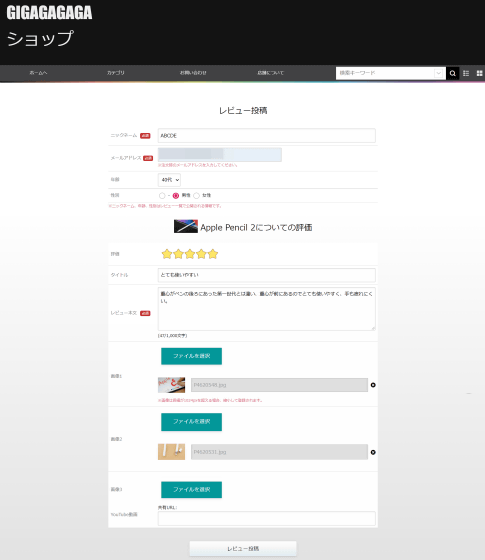Click the Apple Pencil 2についての評価 heading
Image resolution: width=485 pixels, height=560 pixels.
click(x=256, y=228)
